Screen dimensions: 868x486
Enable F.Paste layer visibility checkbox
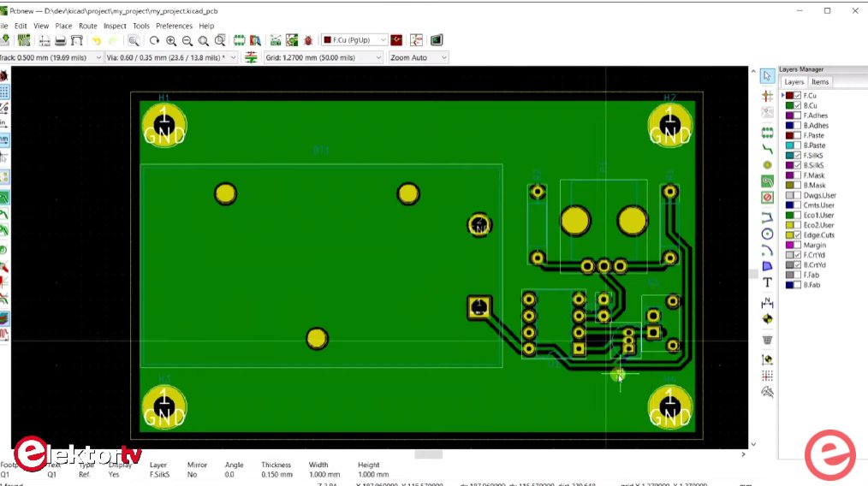[798, 135]
